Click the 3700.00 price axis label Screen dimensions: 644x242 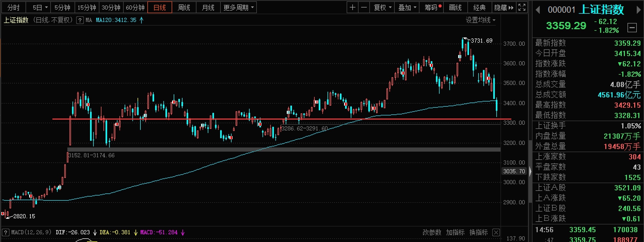514,44
